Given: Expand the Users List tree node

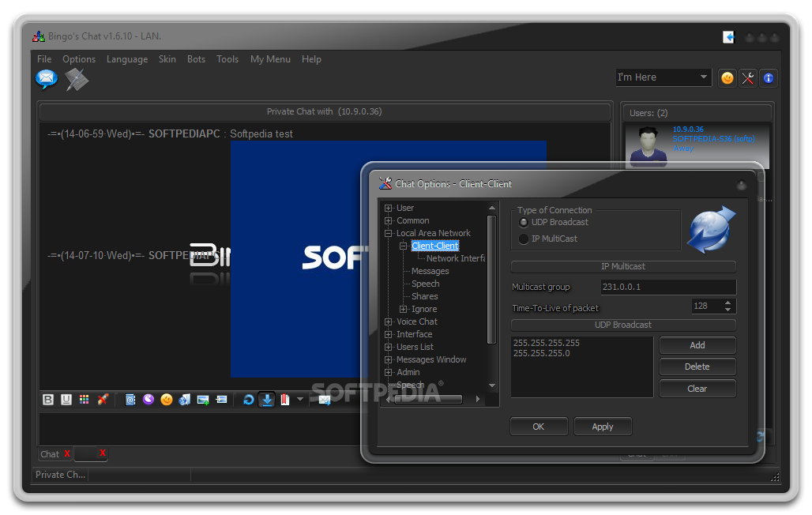Looking at the screenshot, I should [x=388, y=347].
